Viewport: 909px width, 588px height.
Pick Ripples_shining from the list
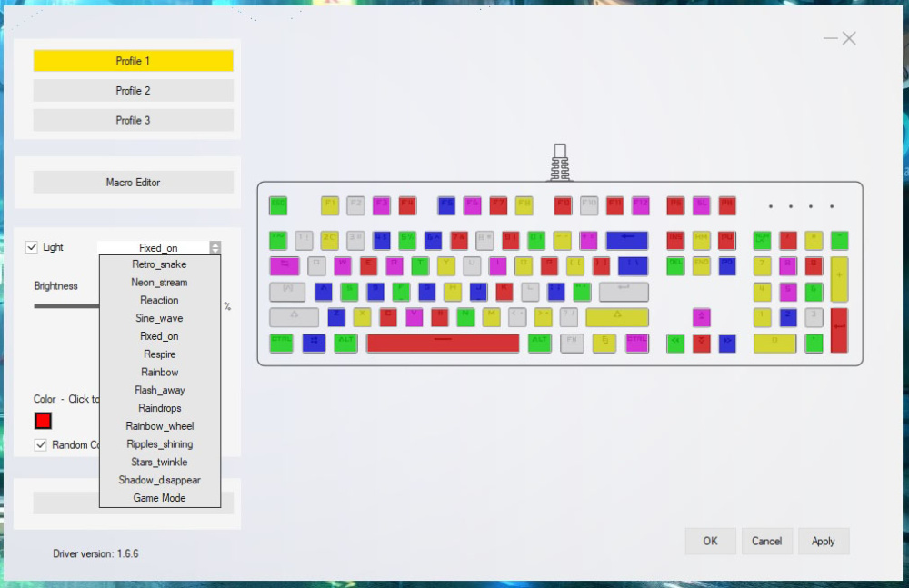tap(159, 444)
